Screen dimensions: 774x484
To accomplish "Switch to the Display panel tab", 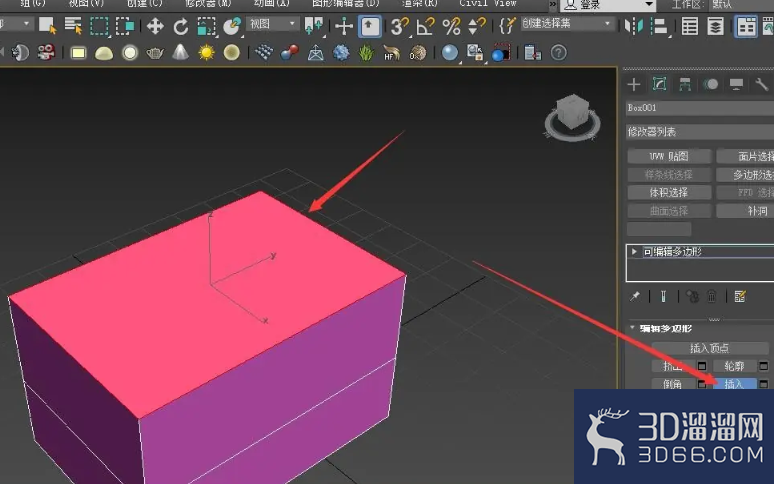I will click(x=736, y=84).
